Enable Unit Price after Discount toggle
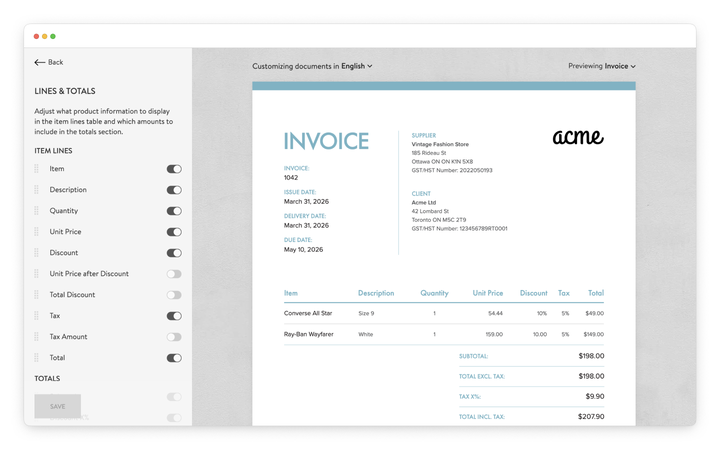 click(x=174, y=274)
